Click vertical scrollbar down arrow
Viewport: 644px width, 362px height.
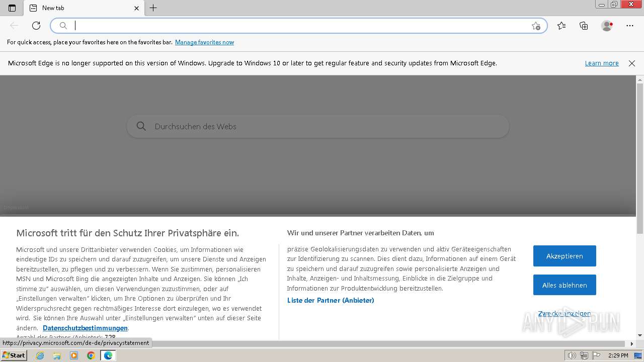pos(640,335)
